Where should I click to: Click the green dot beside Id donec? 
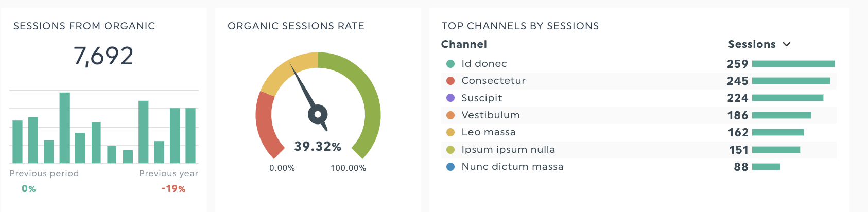(x=450, y=64)
